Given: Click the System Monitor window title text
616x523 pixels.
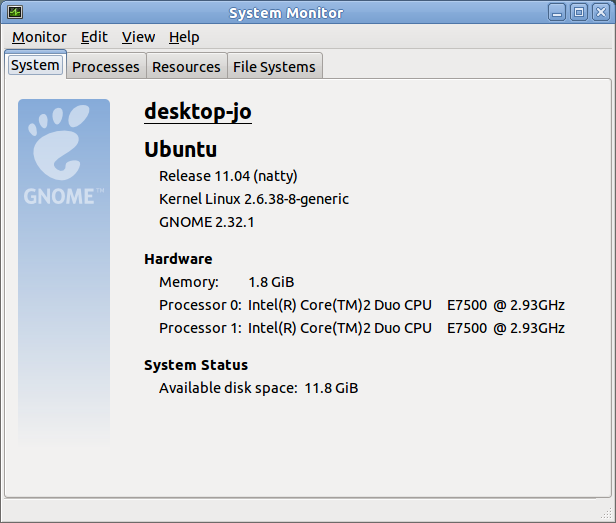Looking at the screenshot, I should click(x=286, y=13).
